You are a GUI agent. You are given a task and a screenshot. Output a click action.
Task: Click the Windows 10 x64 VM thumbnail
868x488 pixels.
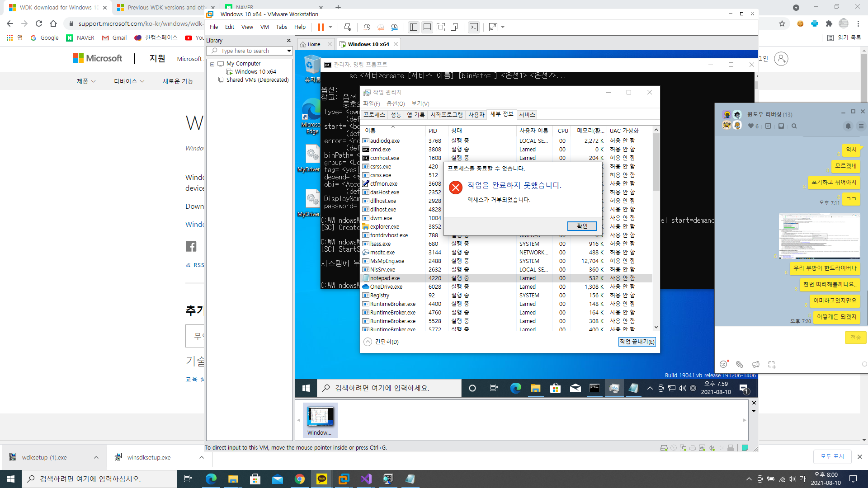[320, 420]
